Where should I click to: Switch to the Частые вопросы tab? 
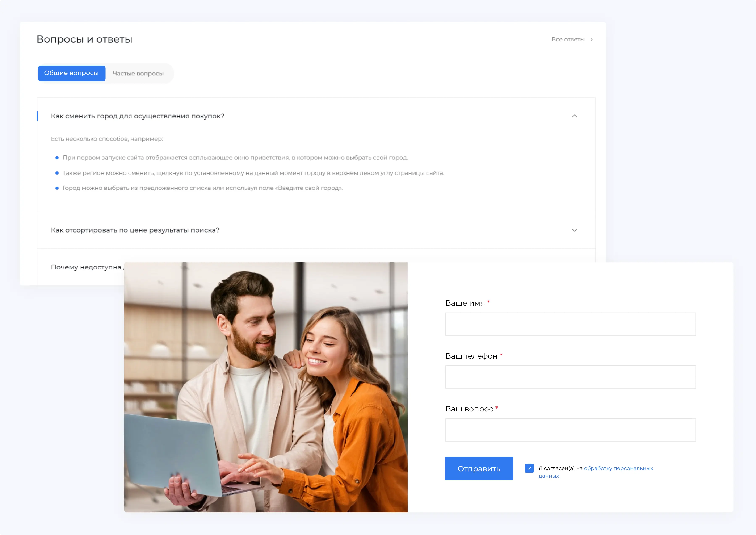[x=138, y=74]
